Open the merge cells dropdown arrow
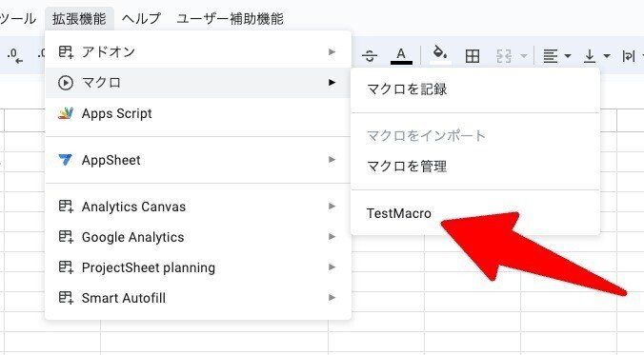The width and height of the screenshot is (644, 355). (x=524, y=56)
